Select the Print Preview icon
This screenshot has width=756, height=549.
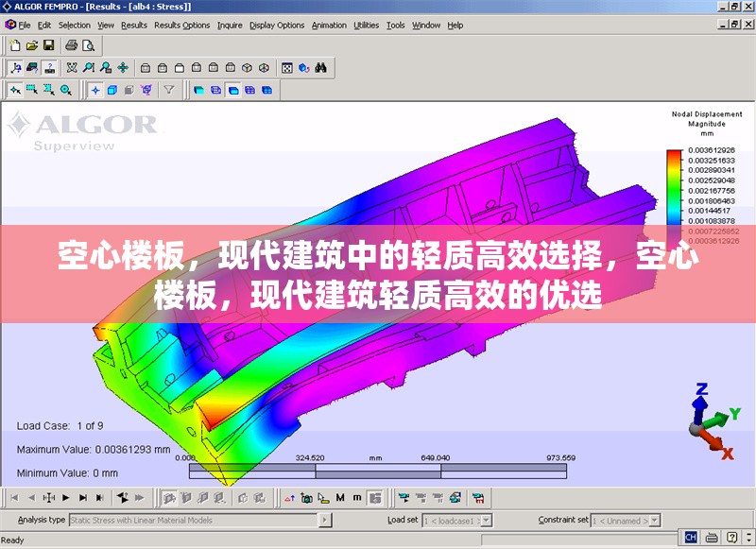(89, 44)
